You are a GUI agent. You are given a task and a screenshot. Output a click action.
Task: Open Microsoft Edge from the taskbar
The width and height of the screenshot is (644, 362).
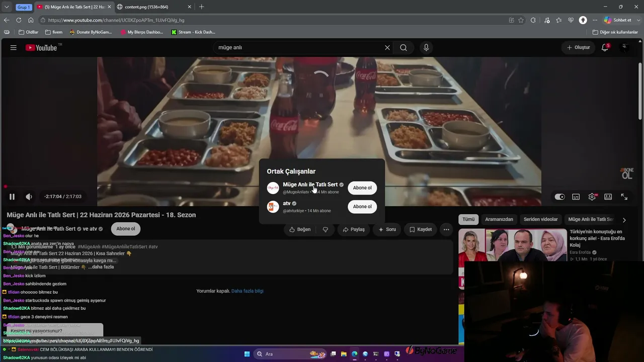click(355, 354)
